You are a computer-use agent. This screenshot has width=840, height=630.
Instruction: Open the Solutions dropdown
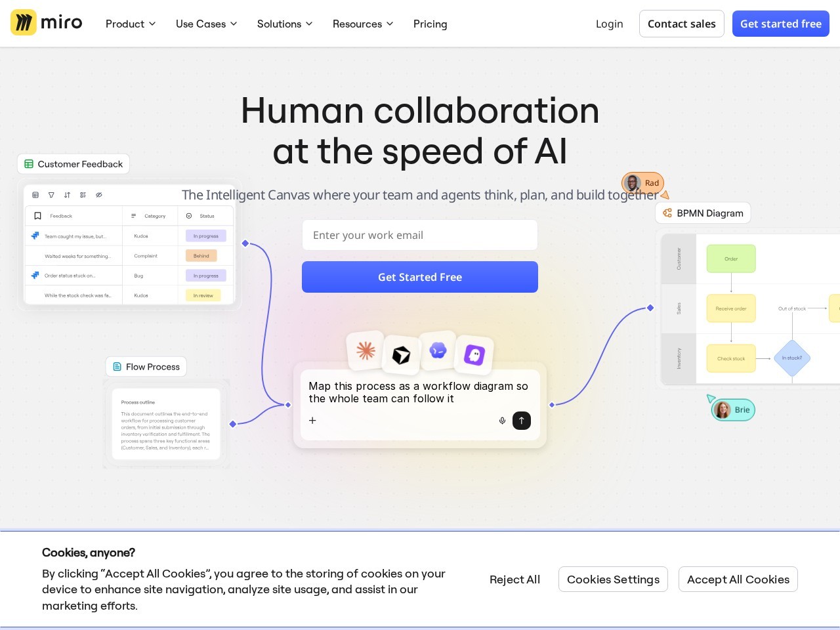tap(285, 24)
